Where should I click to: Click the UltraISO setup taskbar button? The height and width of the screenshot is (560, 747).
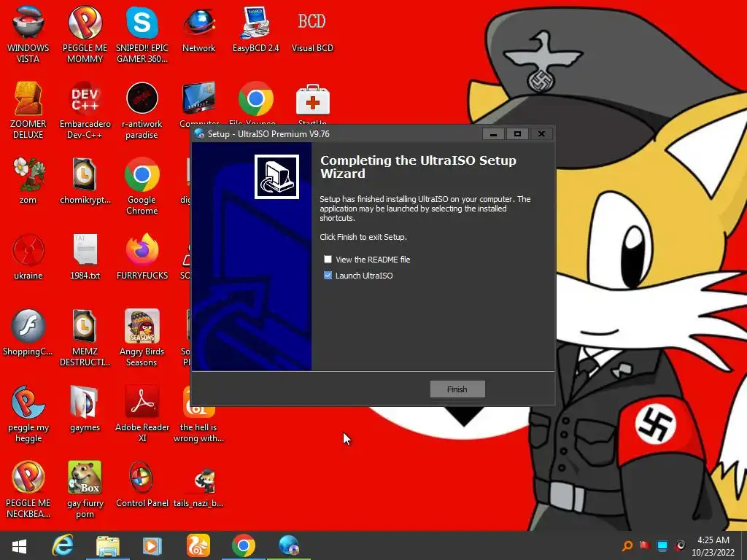tap(288, 545)
